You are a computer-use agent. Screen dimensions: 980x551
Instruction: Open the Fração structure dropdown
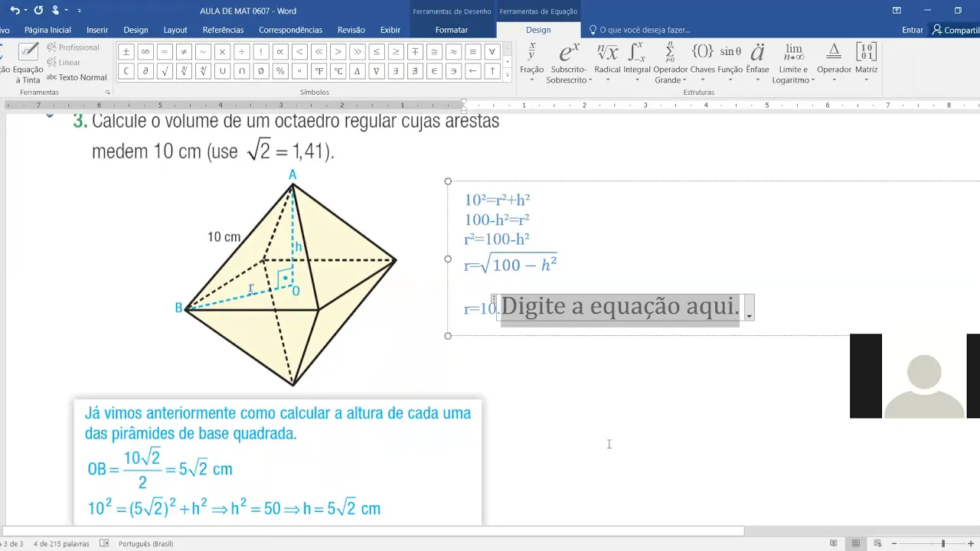tap(531, 63)
